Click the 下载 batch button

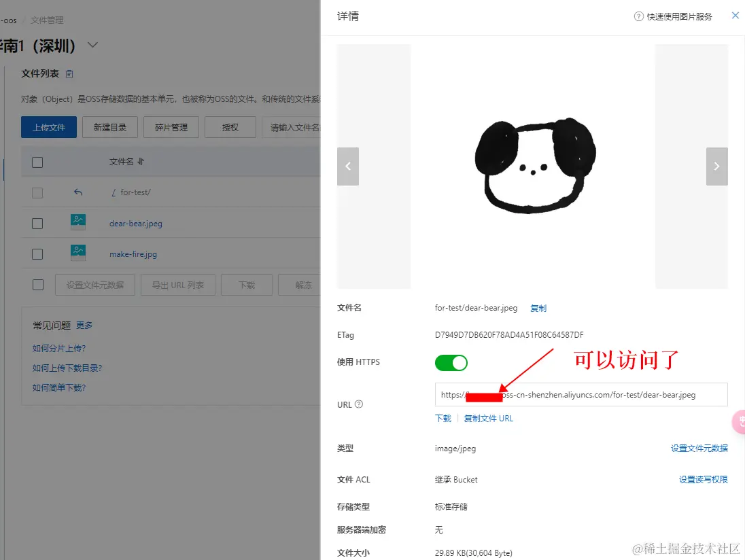coord(247,285)
